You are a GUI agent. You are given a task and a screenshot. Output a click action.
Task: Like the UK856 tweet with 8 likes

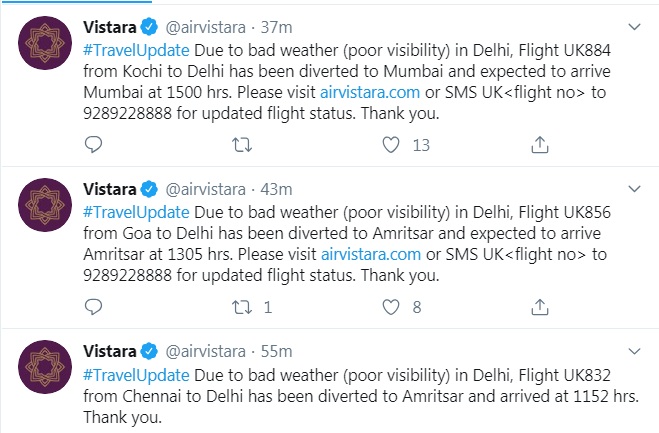[391, 307]
